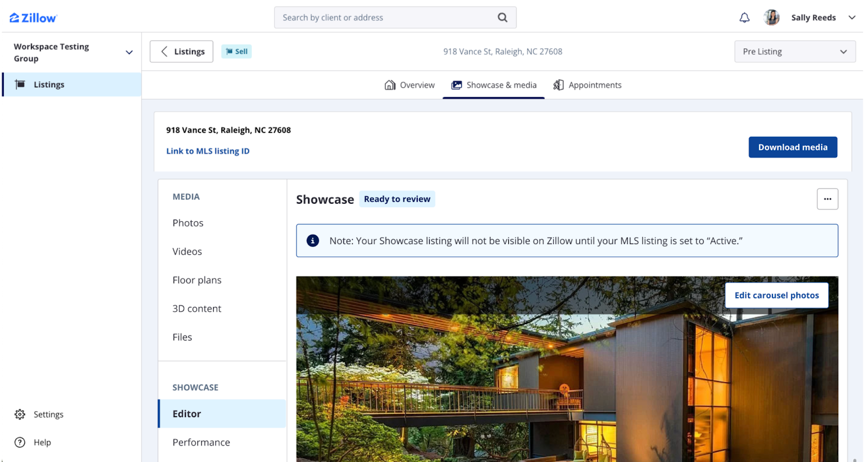Focus the client or address search field
Image resolution: width=868 pixels, height=462 pixels.
pos(385,17)
